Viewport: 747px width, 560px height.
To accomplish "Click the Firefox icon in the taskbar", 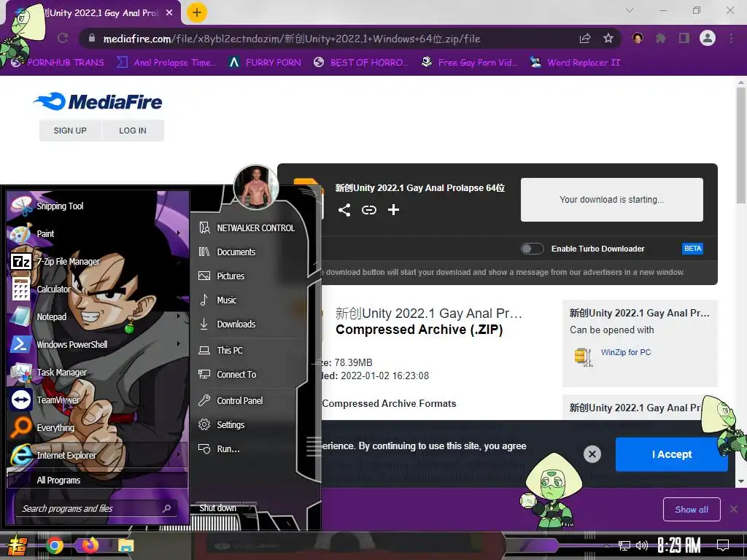I will click(90, 545).
